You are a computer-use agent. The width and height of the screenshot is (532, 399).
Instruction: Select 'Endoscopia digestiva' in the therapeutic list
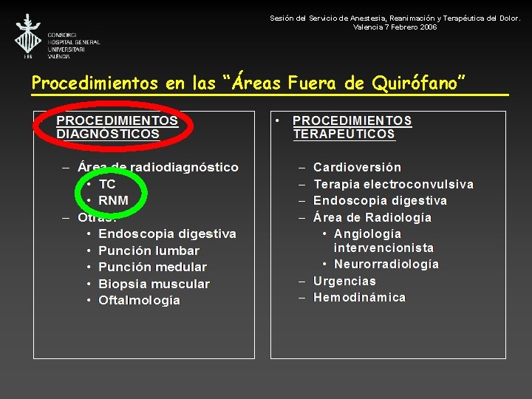click(380, 200)
